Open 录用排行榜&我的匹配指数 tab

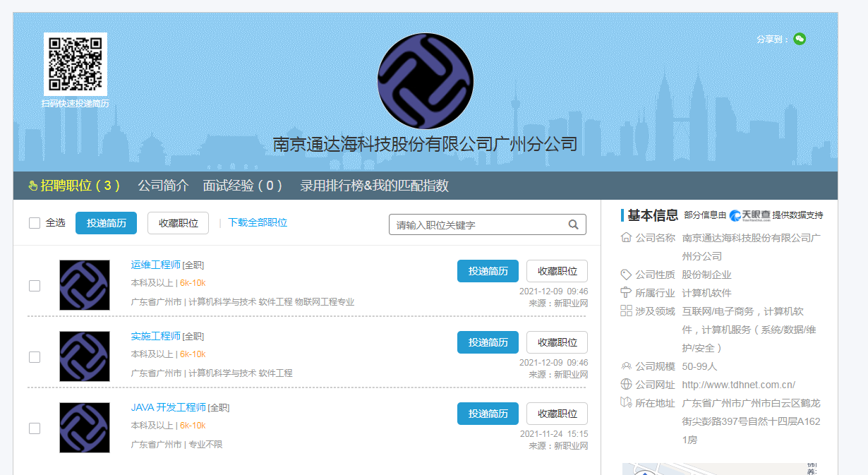coord(374,186)
